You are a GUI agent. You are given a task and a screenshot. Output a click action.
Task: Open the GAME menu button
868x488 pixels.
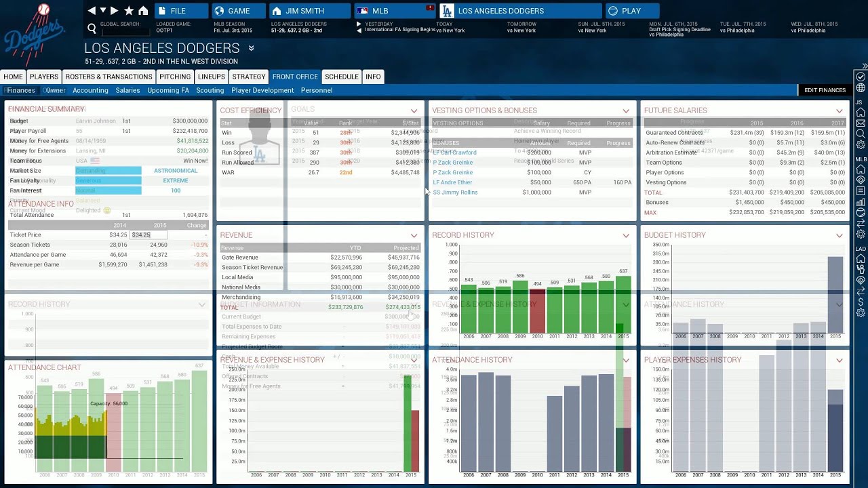coord(238,11)
